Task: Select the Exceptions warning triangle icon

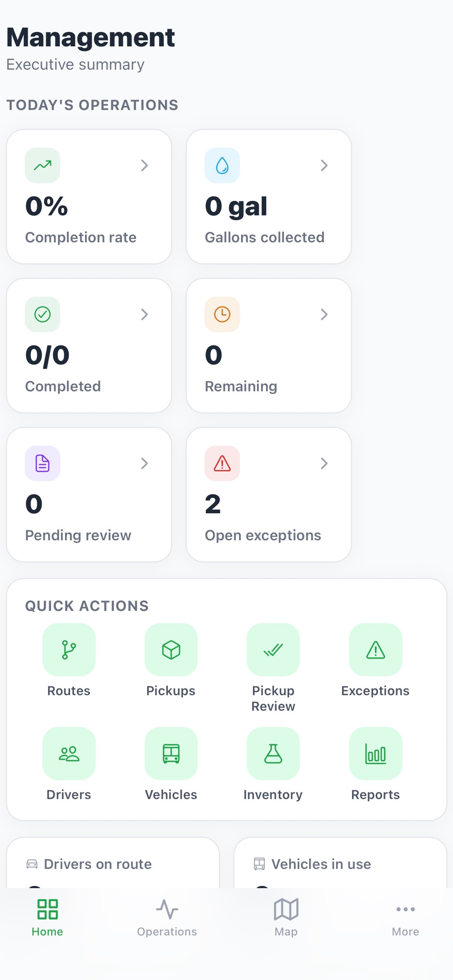Action: (375, 649)
